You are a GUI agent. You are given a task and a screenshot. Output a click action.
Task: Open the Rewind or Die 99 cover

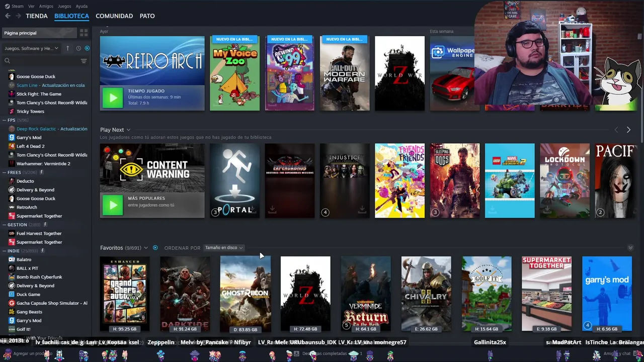(289, 73)
